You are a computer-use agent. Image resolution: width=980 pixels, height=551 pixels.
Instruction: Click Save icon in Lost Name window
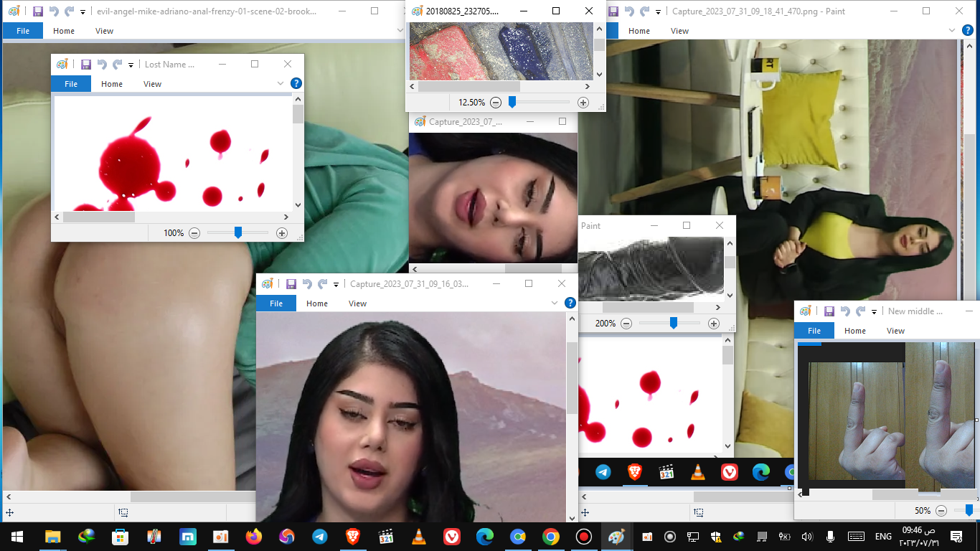click(x=86, y=65)
